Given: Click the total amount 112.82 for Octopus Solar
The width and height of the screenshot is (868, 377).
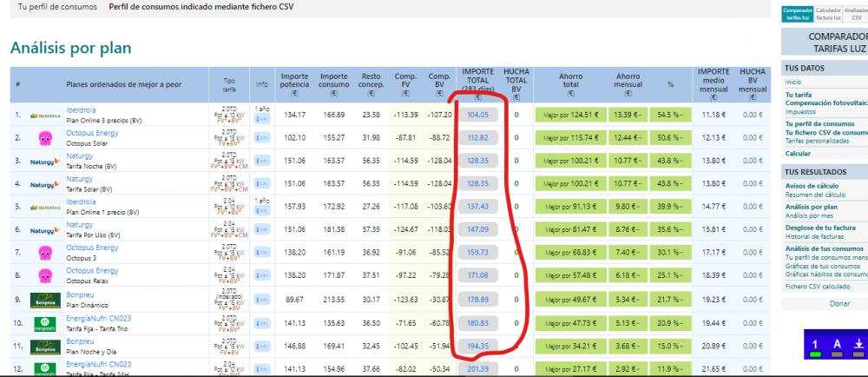Looking at the screenshot, I should 477,138.
